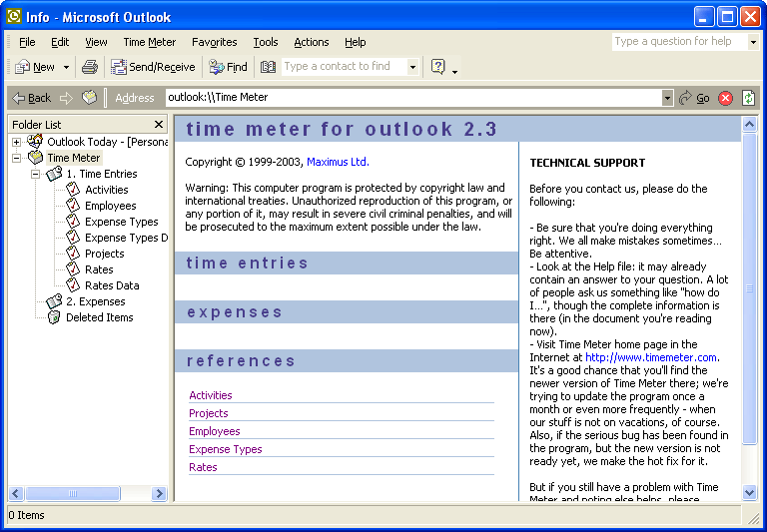This screenshot has height=532, width=767.
Task: Go Back in navigation
Action: coord(31,98)
